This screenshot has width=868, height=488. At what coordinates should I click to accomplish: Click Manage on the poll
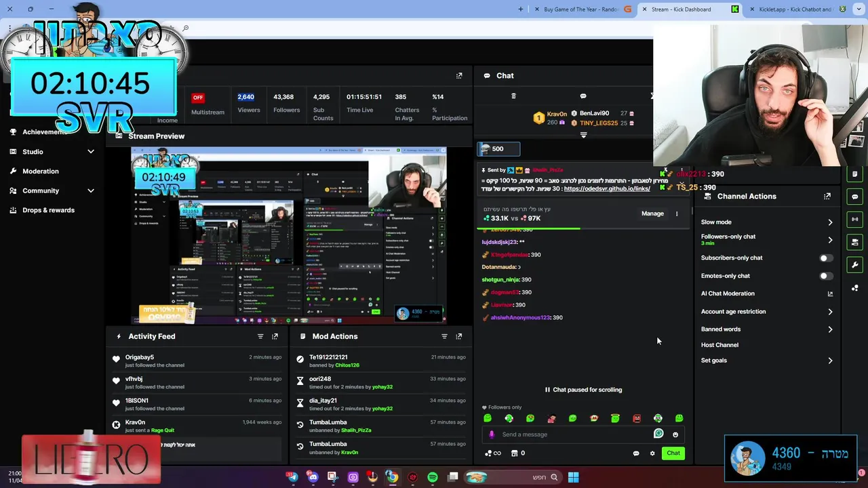click(652, 213)
